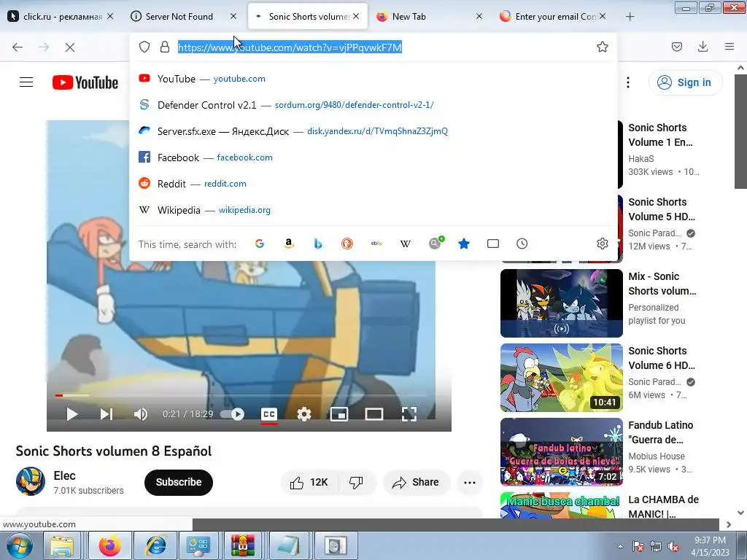
Task: Click the video progress bar
Action: click(x=241, y=395)
